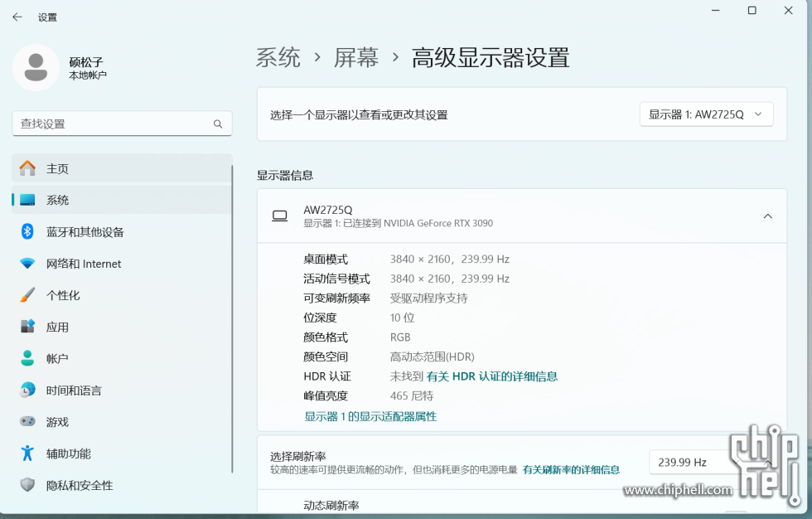Screen dimensions: 812x519
Task: Open 游戏 settings page
Action: coord(122,421)
